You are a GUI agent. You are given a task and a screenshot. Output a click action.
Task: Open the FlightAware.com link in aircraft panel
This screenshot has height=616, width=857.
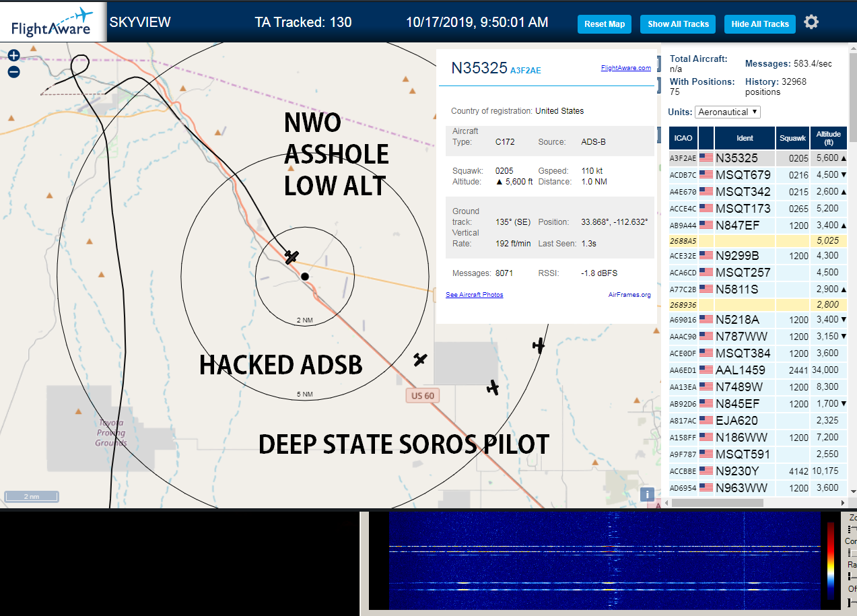tap(625, 68)
